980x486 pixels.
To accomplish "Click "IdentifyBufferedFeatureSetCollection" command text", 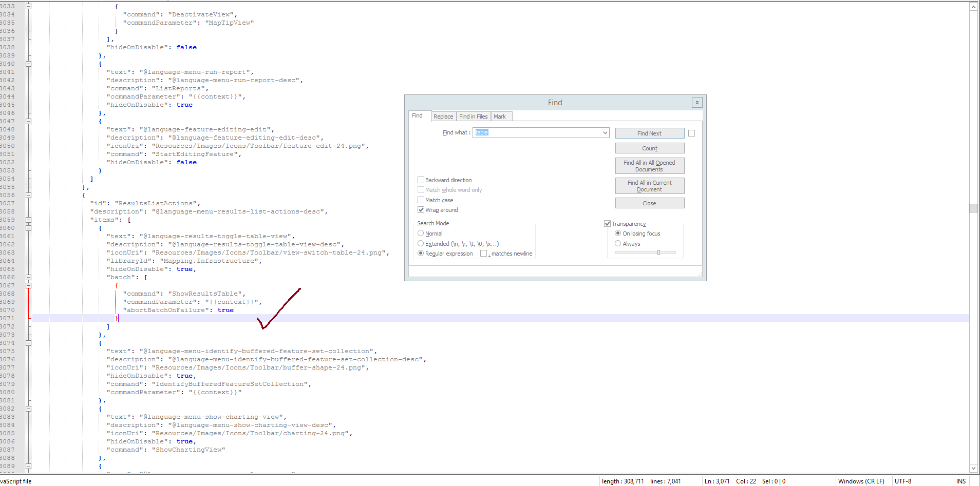I will coord(230,384).
